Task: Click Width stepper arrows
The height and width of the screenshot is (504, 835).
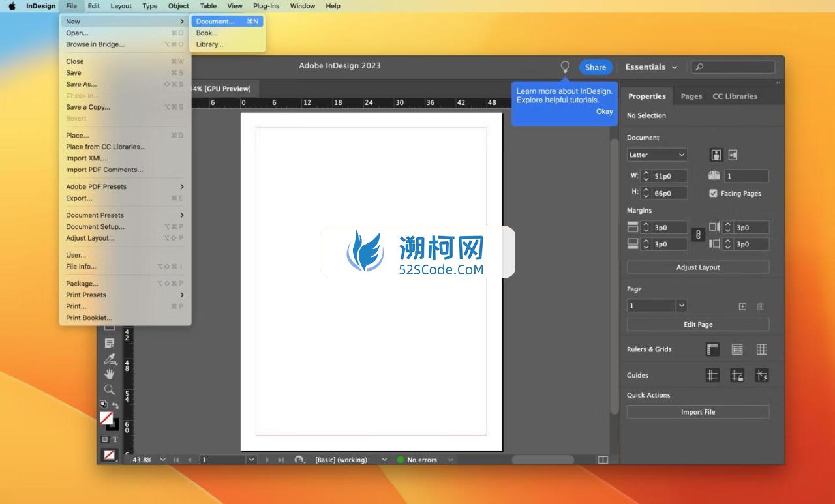Action: click(646, 176)
